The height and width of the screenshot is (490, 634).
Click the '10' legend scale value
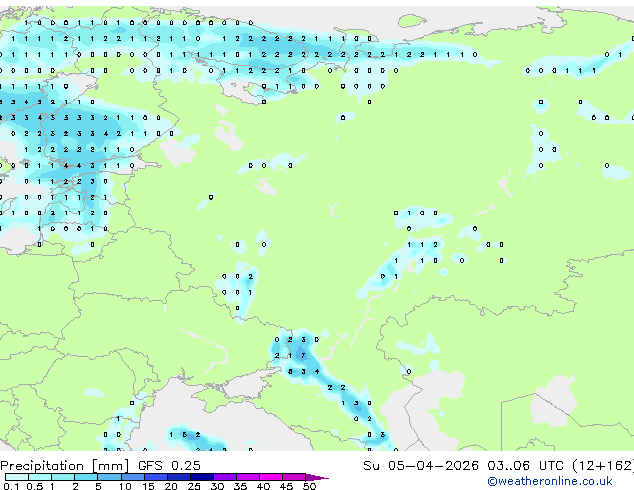point(125,486)
